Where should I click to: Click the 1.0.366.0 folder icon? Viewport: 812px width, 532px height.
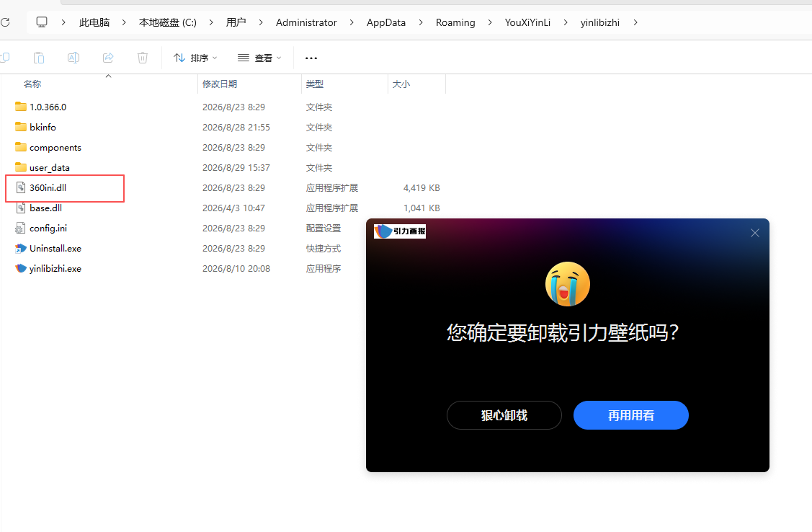point(21,107)
